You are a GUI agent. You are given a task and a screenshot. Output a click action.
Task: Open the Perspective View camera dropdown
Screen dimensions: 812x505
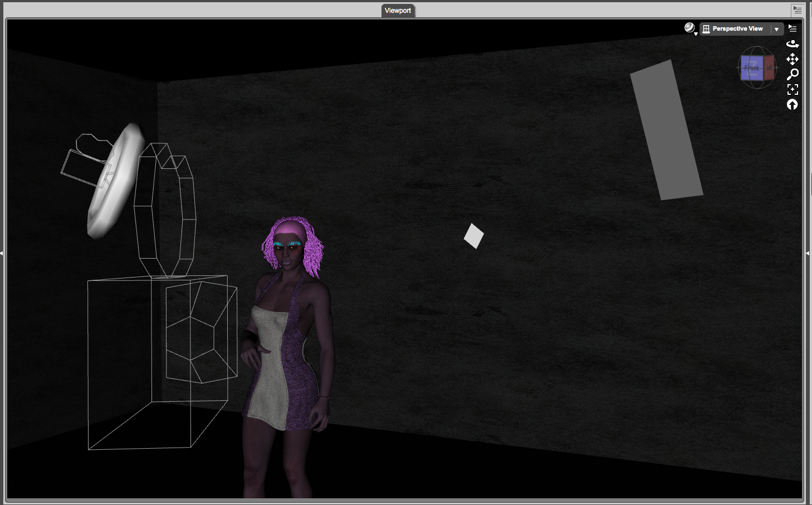point(741,29)
